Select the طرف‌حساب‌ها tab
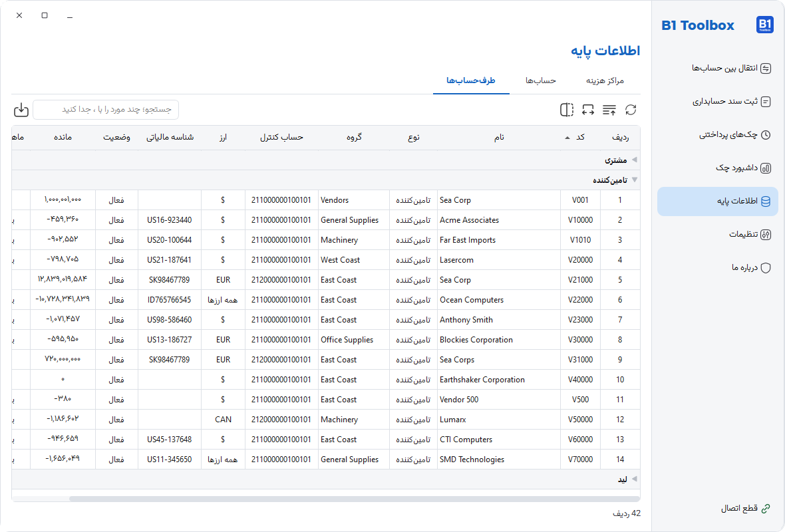The height and width of the screenshot is (532, 785). coord(470,80)
